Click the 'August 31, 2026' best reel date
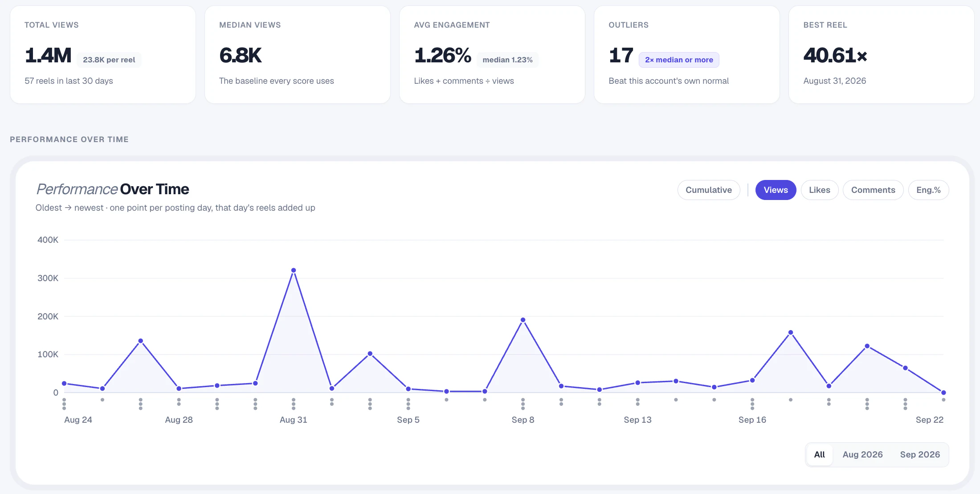Screen dimensions: 980x494 [835, 81]
